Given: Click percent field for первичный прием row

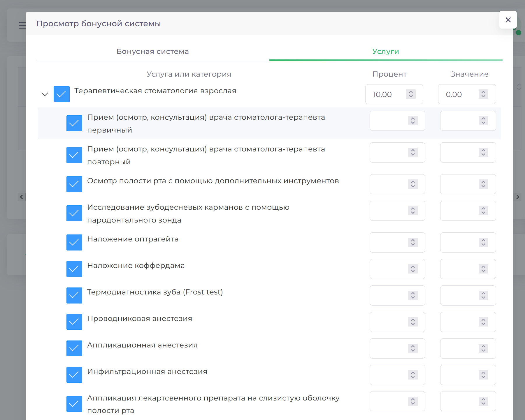Looking at the screenshot, I should (x=397, y=121).
